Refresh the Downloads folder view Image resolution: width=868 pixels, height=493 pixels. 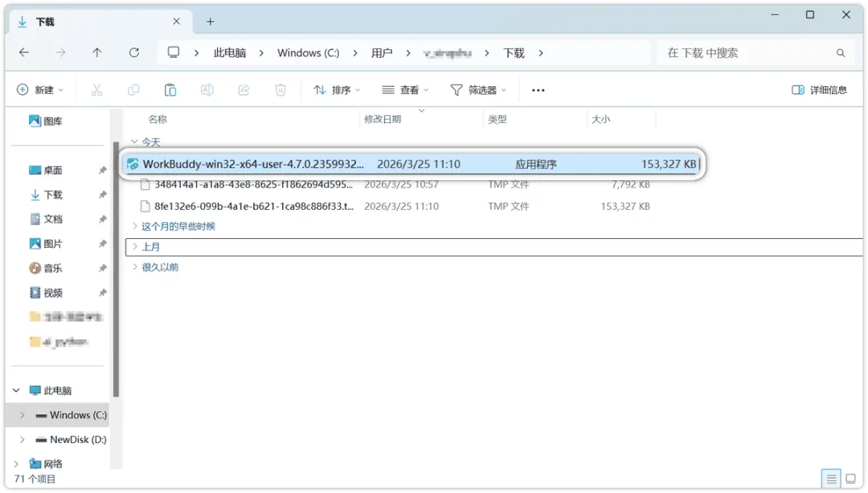134,52
